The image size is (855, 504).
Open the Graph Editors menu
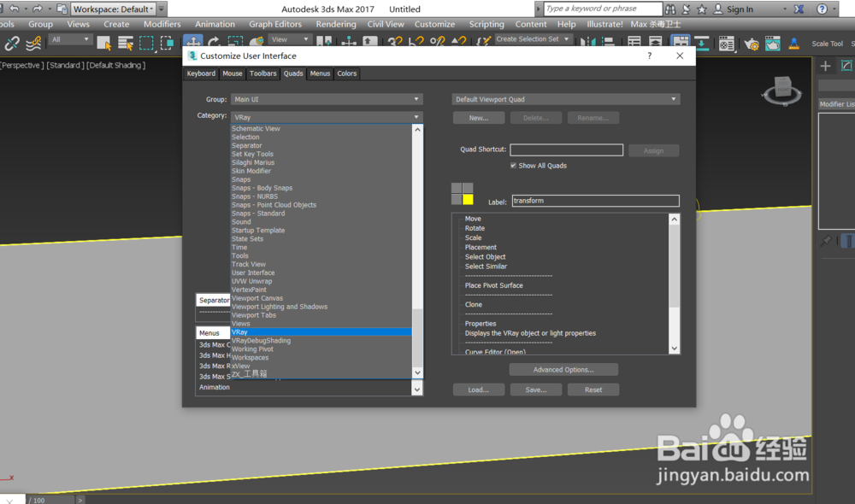click(275, 24)
